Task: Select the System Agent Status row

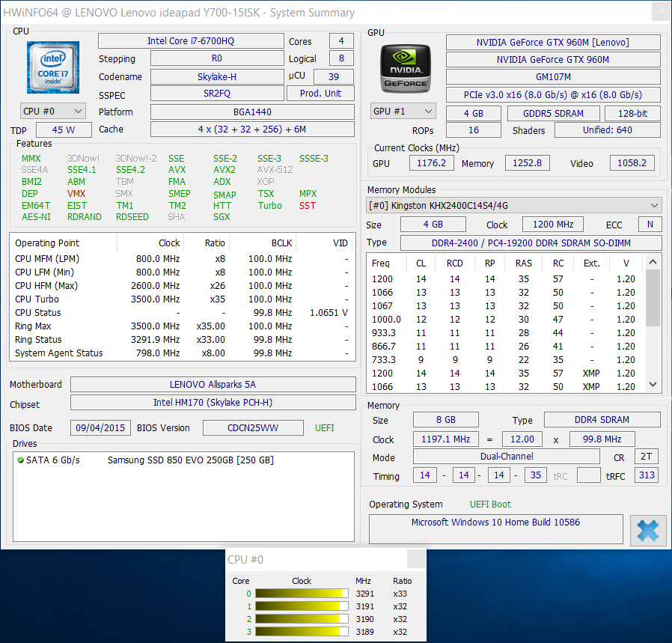Action: 182,353
